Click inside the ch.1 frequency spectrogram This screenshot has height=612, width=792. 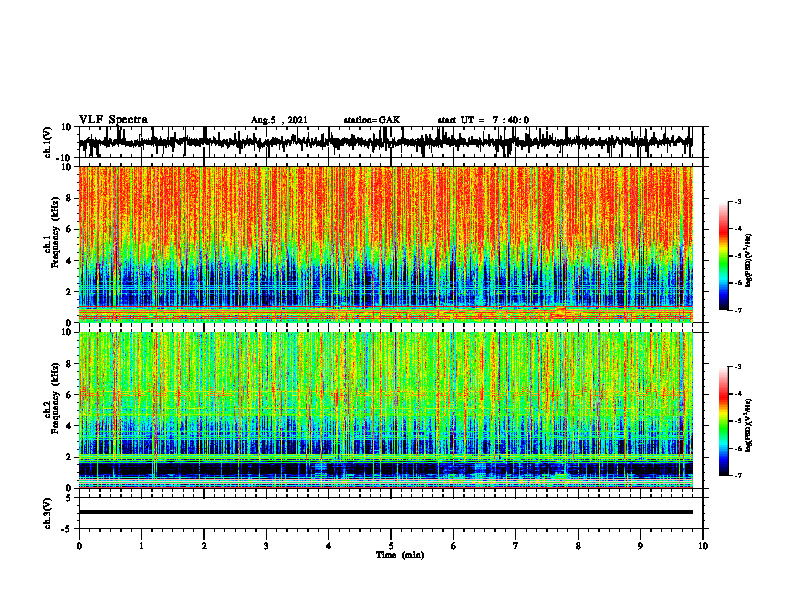(385, 244)
